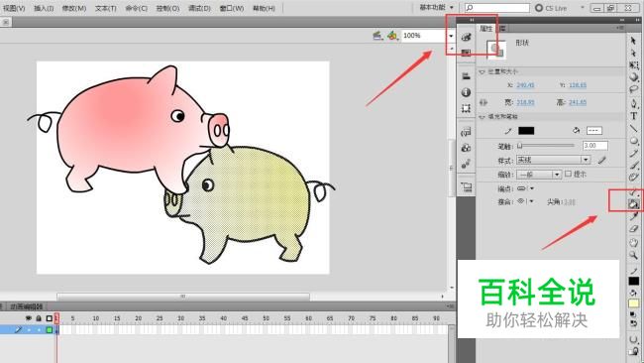Open the Commands (C) menu

click(x=136, y=8)
